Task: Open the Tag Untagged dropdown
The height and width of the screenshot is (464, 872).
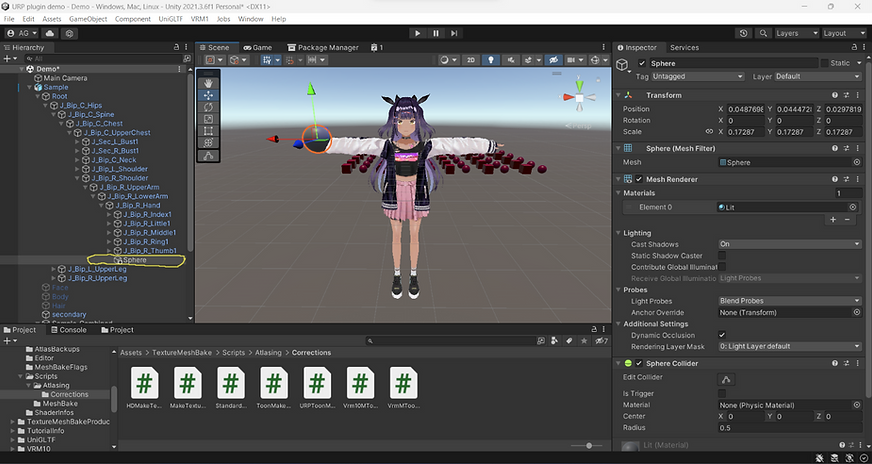Action: (x=697, y=76)
